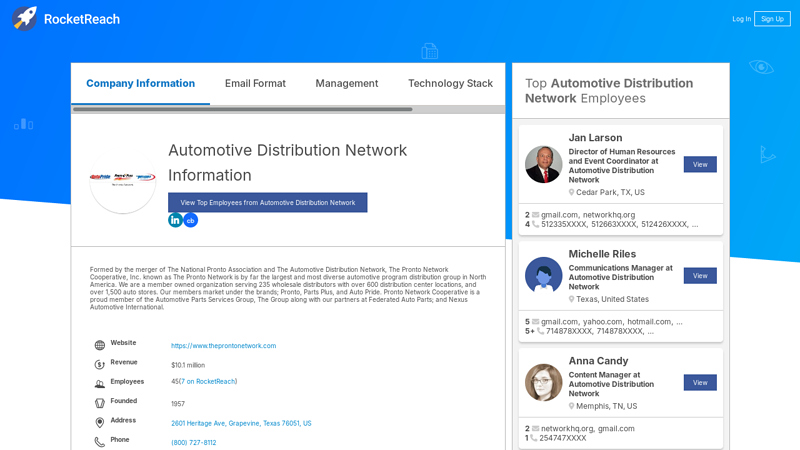Open the Crunchbase cb icon
Image resolution: width=800 pixels, height=450 pixels.
click(191, 220)
